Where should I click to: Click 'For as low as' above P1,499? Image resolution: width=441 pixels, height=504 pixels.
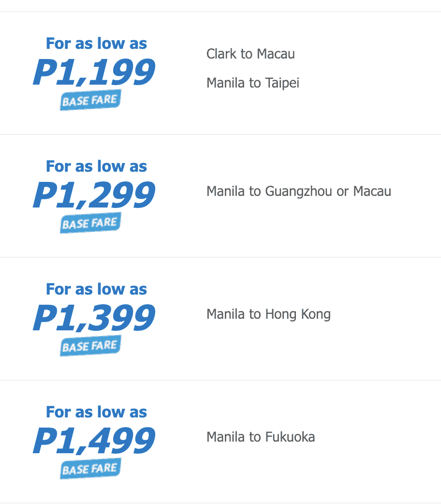96,412
